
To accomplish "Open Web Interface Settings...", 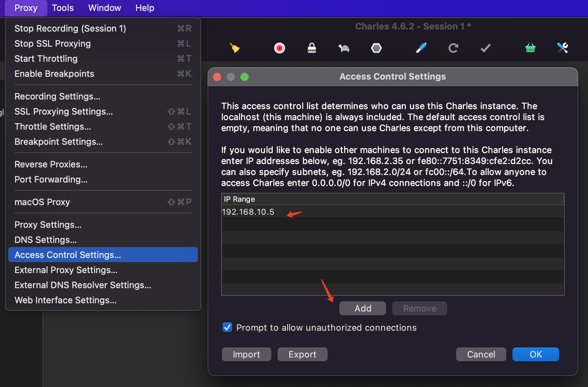I will coord(103,300).
